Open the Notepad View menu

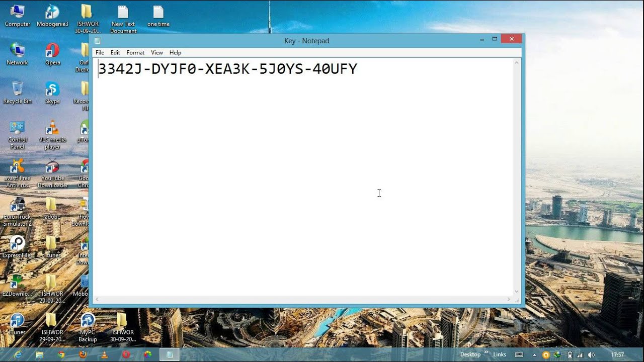coord(157,52)
